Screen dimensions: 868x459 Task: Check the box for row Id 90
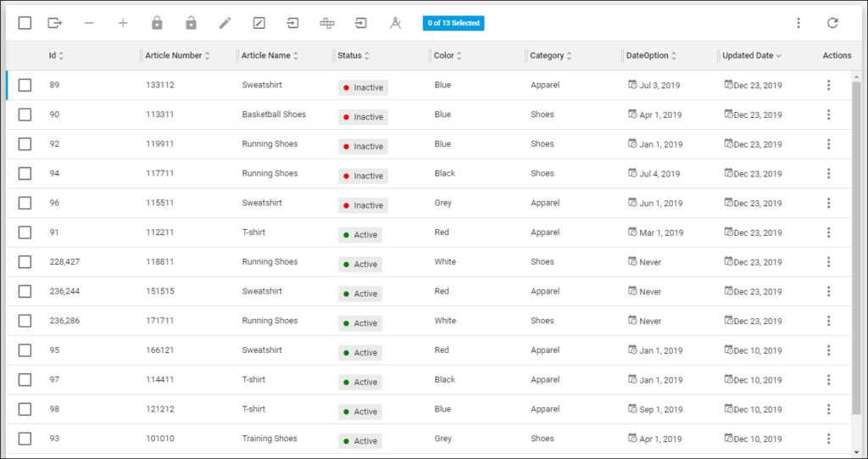click(25, 115)
